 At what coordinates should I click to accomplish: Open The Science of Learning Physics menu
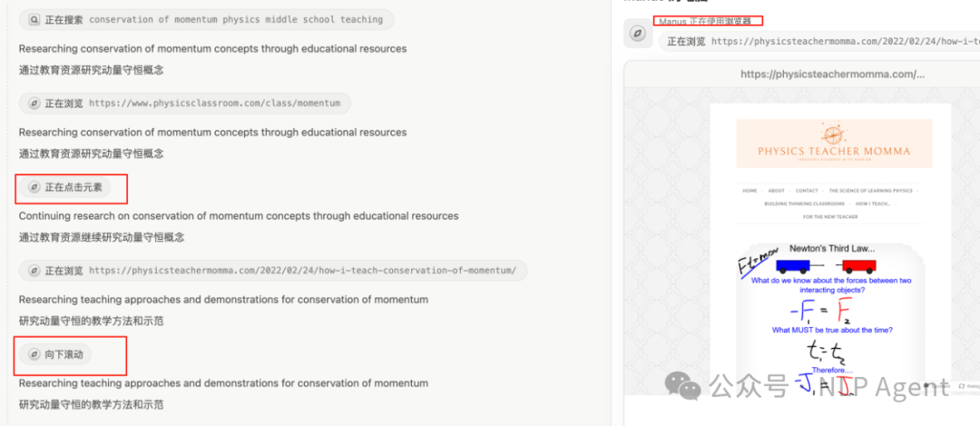[870, 191]
